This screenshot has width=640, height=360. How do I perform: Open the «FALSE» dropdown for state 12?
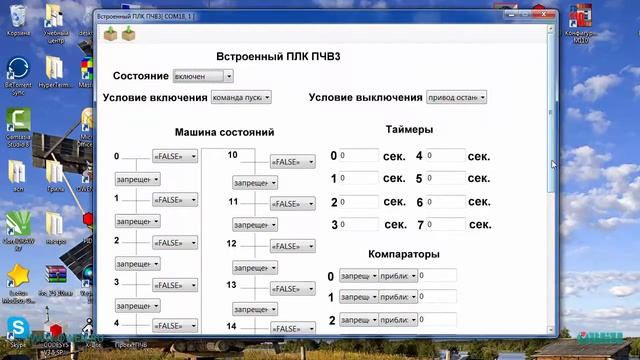point(292,246)
